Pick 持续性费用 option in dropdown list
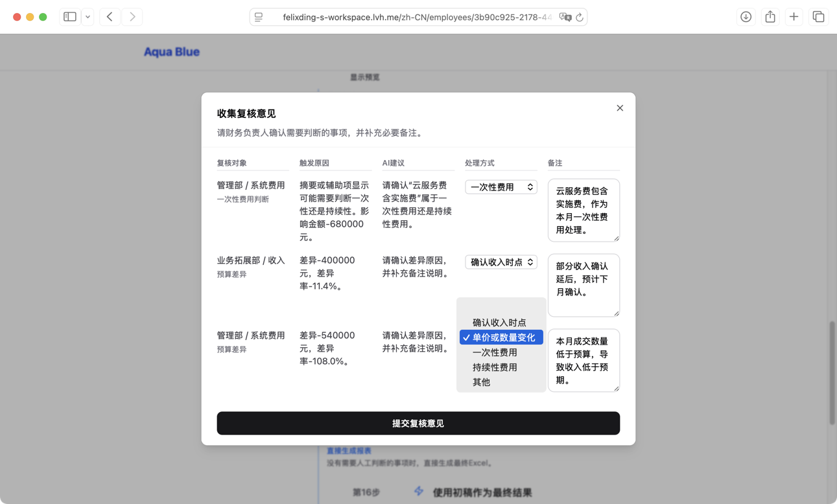Viewport: 837px width, 504px height. click(501, 367)
